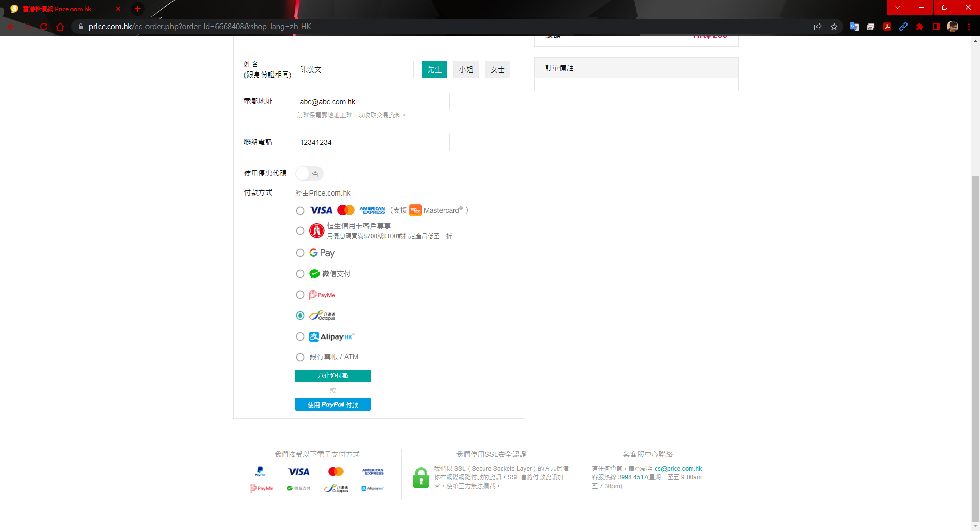
Task: Click the 聯絡電話 phone number field
Action: (x=373, y=142)
